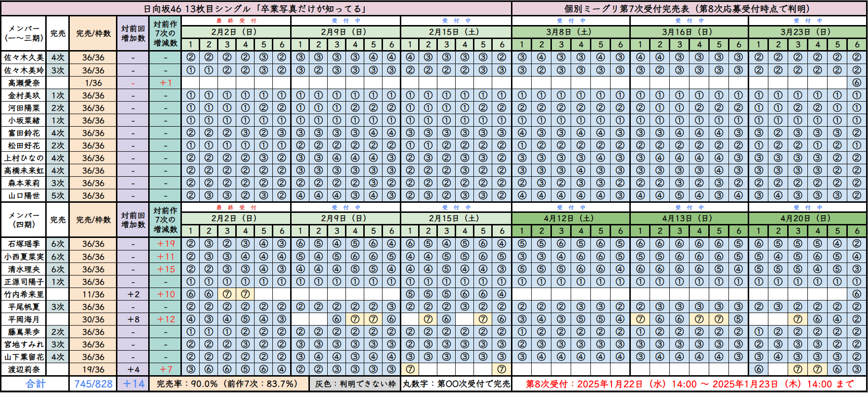Click the legend 丸数字:第○○次受付で完売
The height and width of the screenshot is (393, 868).
[456, 384]
